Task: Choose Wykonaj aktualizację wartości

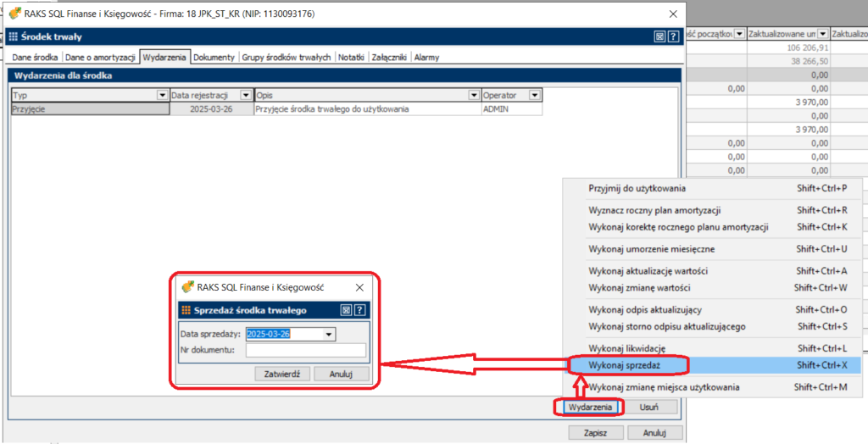Action: pos(713,271)
